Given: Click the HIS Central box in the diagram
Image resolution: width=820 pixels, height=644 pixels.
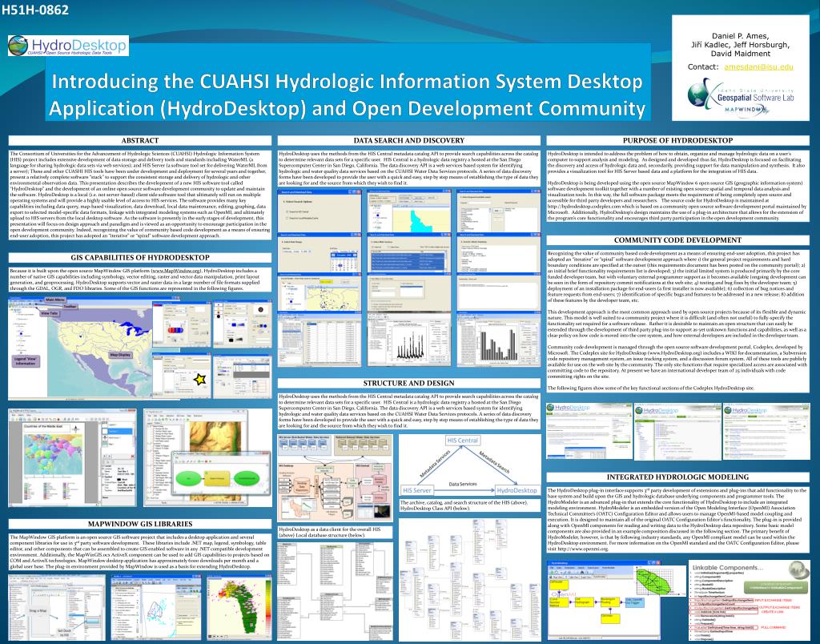Looking at the screenshot, I should click(462, 441).
